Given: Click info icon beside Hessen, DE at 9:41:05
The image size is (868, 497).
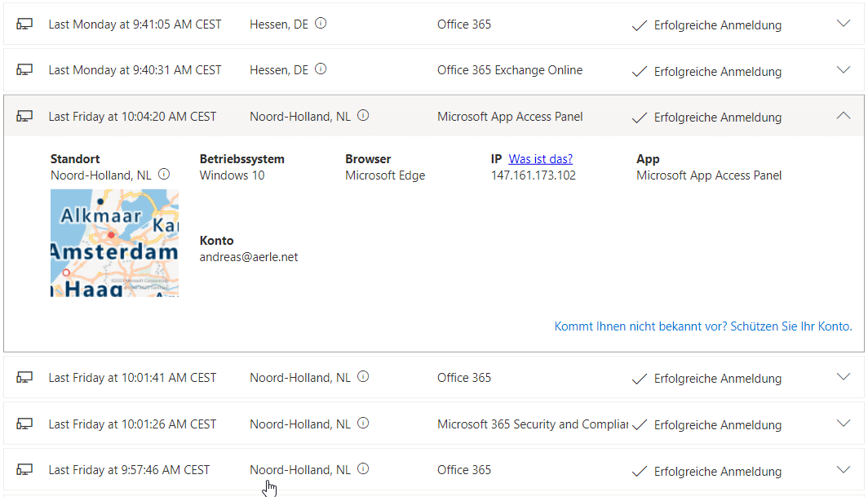Looking at the screenshot, I should [x=321, y=24].
